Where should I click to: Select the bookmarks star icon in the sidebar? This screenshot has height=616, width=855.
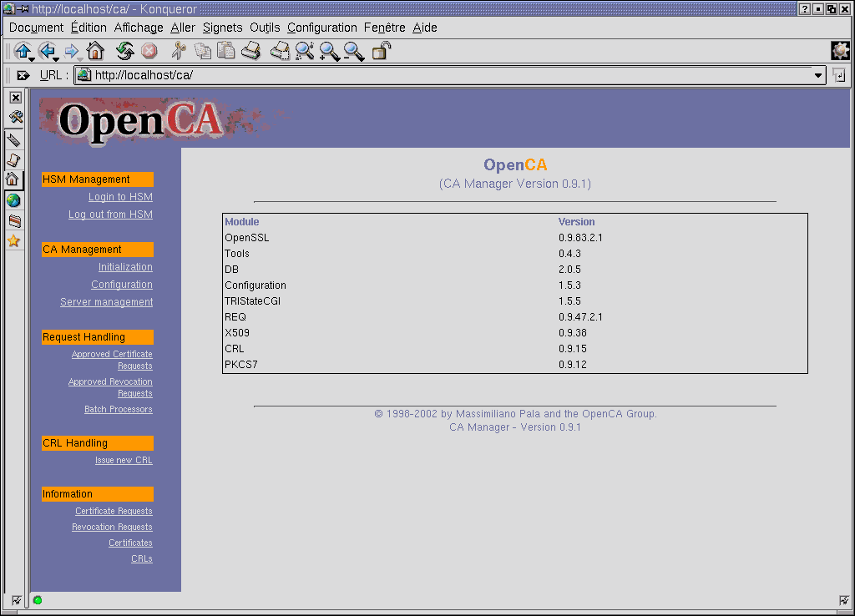15,240
